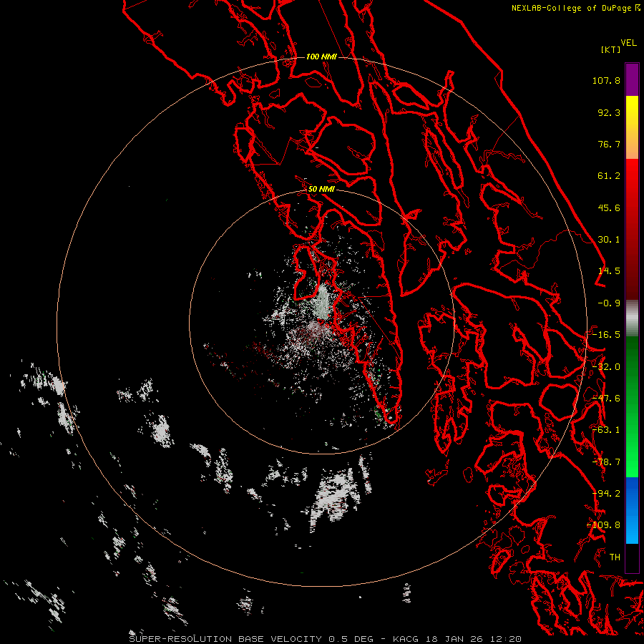Pick the gray near-zero segment of the color bar
The image size is (644, 644).
coord(632,318)
